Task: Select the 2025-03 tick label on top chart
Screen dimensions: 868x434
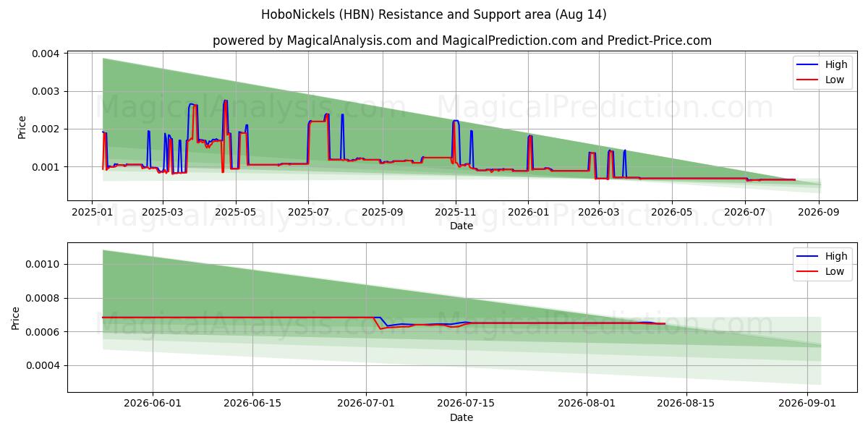Action: pyautogui.click(x=162, y=213)
